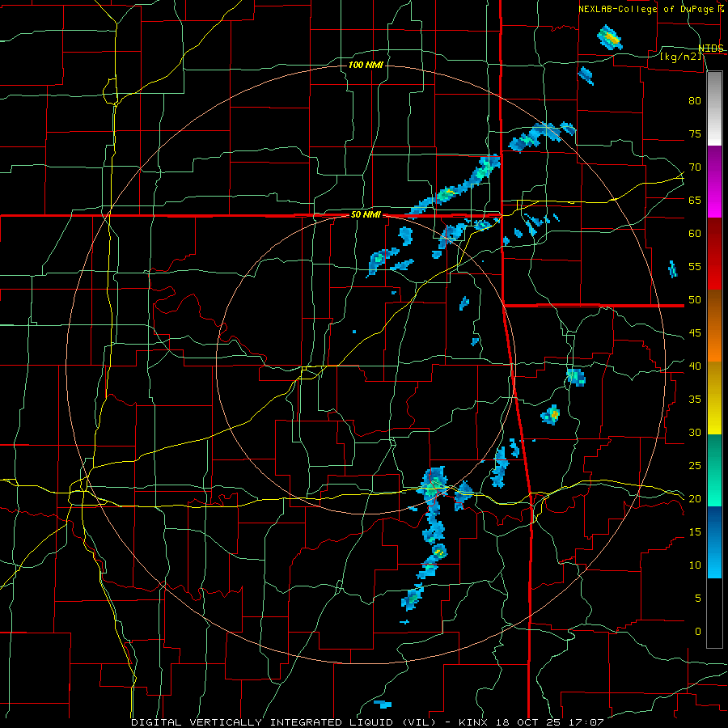Click the yellow segment of the color scale
Image resolution: width=728 pixels, height=728 pixels.
(714, 398)
